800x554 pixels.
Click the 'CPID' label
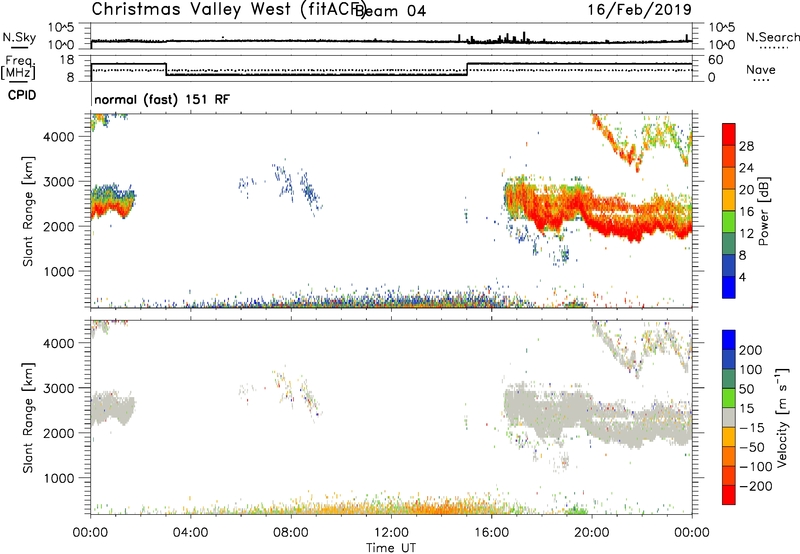(22, 95)
